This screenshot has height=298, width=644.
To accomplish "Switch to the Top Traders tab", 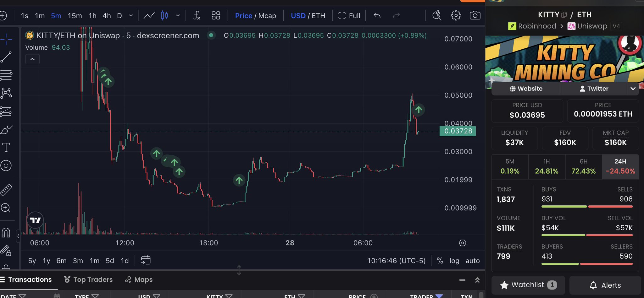I will (88, 279).
